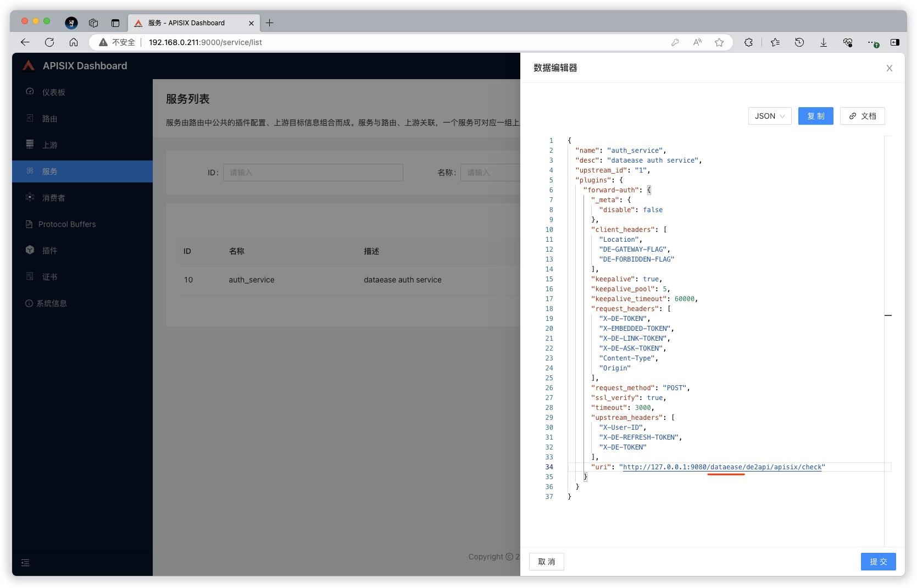Image resolution: width=917 pixels, height=588 pixels.
Task: Open browser extensions puzzle icon
Action: [748, 42]
